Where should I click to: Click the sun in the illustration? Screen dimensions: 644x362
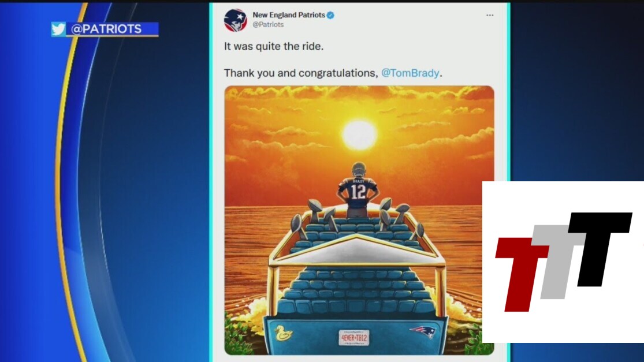[x=359, y=135]
